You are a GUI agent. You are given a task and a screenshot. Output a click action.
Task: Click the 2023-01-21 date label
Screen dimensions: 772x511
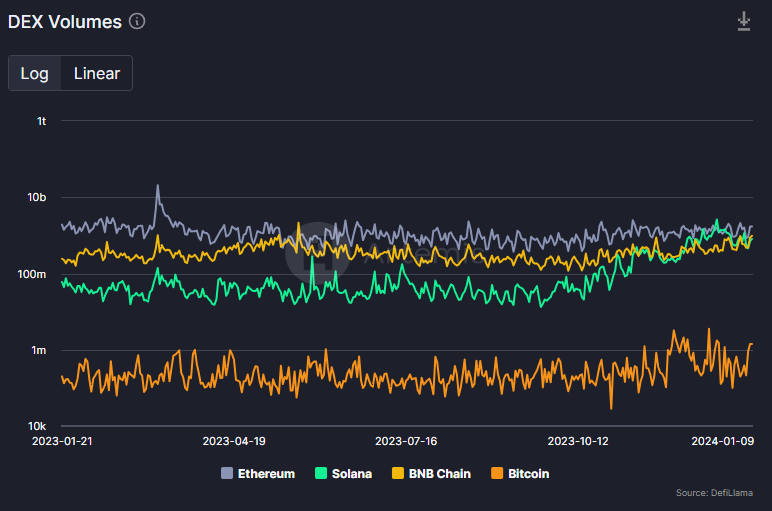click(62, 441)
